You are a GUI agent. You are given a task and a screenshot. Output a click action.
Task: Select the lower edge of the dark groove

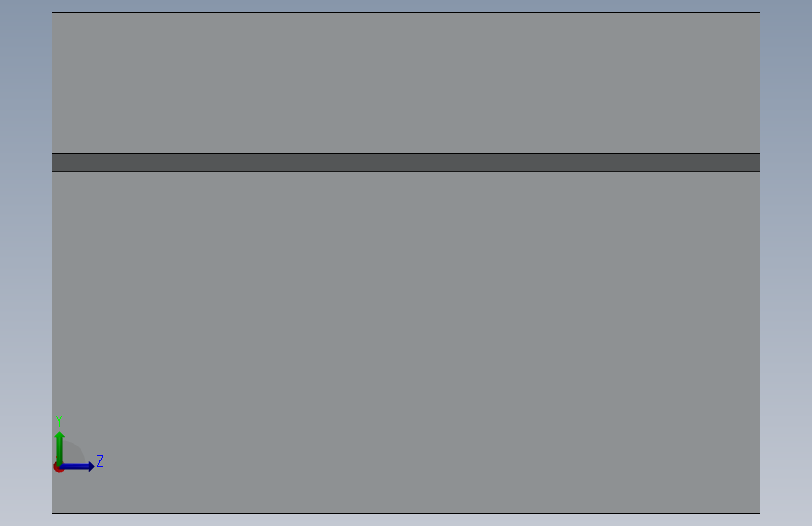pyautogui.click(x=406, y=172)
